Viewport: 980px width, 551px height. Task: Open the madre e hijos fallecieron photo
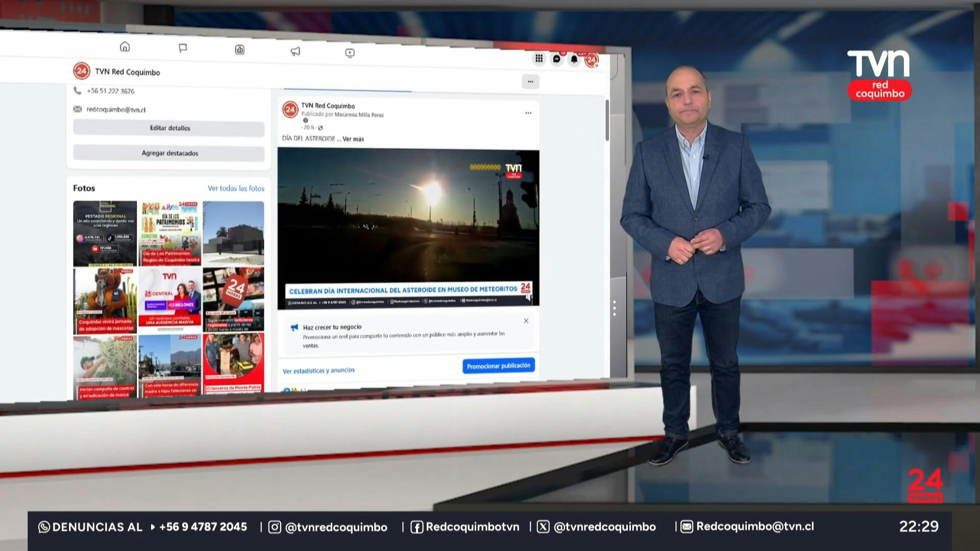[170, 365]
